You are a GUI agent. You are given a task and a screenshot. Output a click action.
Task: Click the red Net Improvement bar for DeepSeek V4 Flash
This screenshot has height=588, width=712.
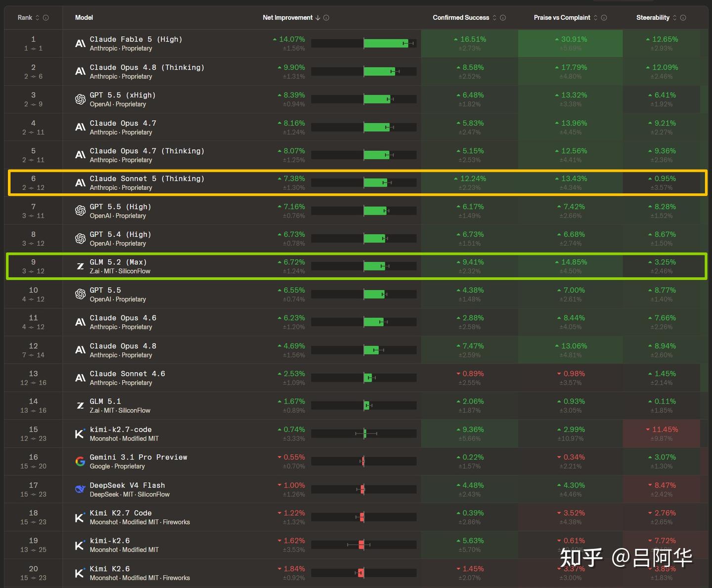[362, 490]
